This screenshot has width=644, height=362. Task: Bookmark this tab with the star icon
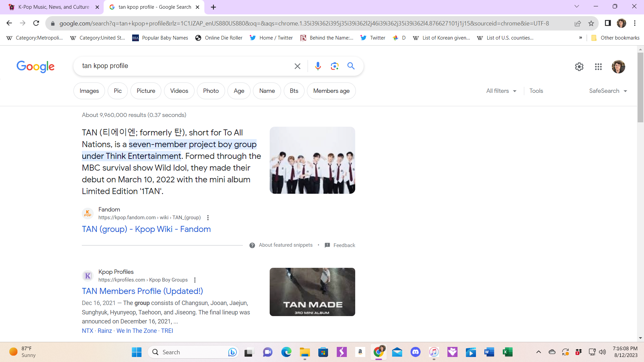[591, 23]
